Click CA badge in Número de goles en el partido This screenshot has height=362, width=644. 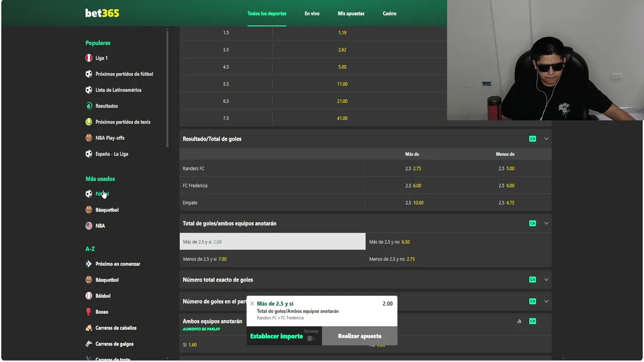point(532,302)
